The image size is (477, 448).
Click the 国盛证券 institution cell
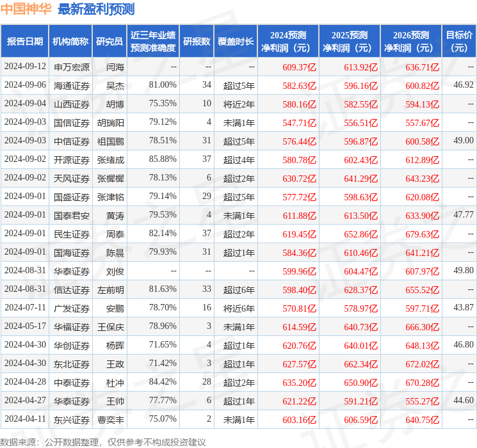[x=72, y=196]
